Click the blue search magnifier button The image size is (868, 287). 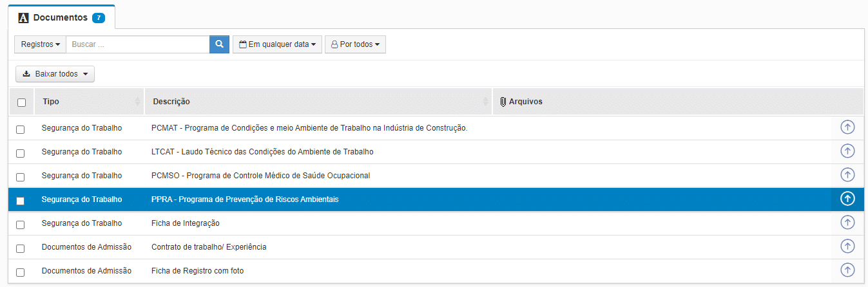pyautogui.click(x=219, y=44)
